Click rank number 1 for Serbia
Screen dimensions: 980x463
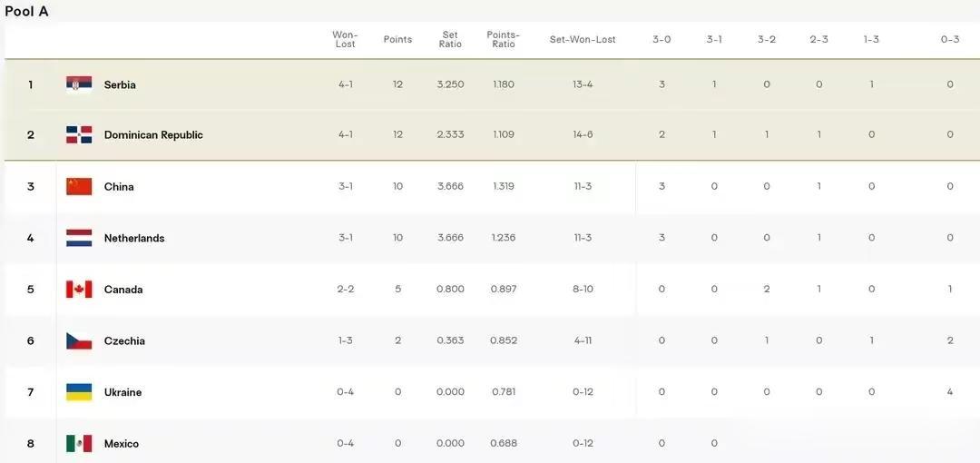(30, 84)
